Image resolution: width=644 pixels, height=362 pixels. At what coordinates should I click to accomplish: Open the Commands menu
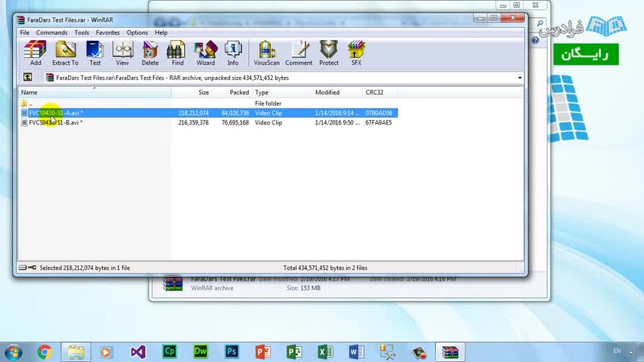52,32
